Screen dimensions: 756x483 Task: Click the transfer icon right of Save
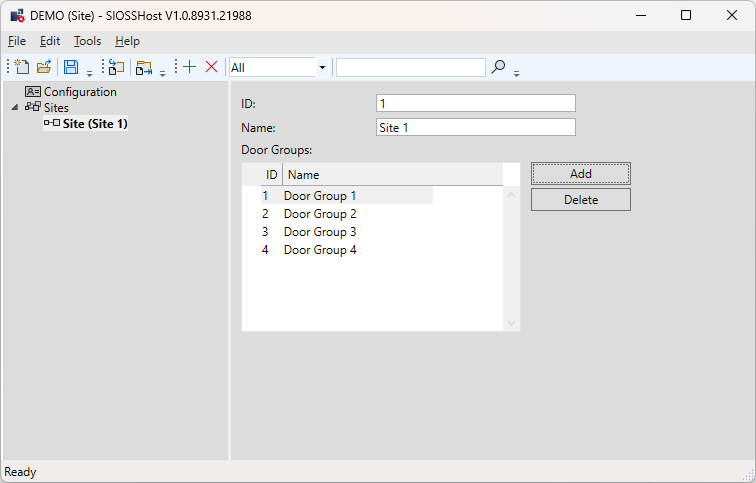pyautogui.click(x=117, y=67)
